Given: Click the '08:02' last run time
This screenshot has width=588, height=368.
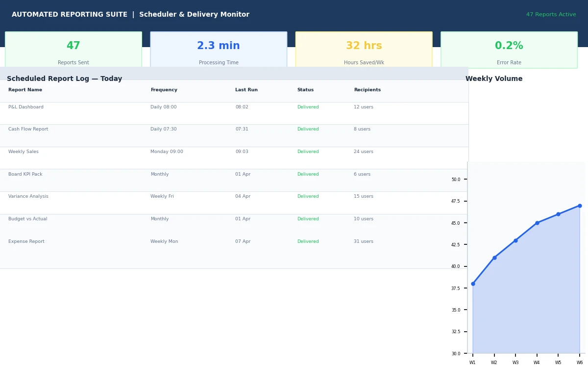Looking at the screenshot, I should click(x=242, y=107).
